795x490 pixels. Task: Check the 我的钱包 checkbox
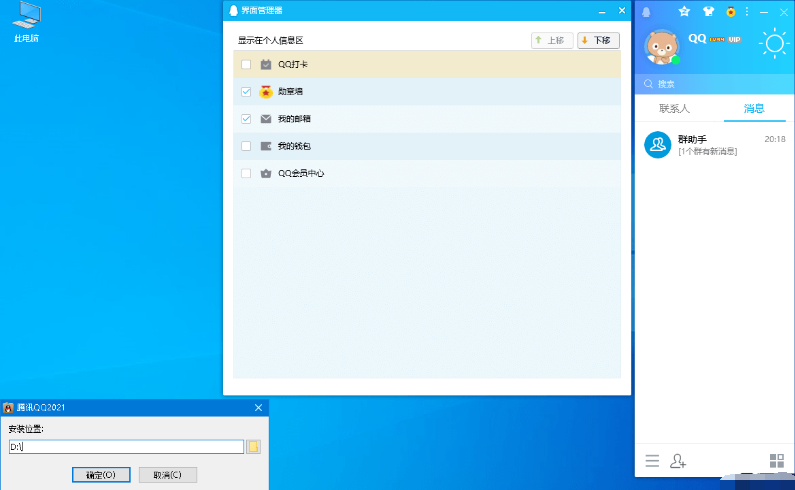[246, 146]
